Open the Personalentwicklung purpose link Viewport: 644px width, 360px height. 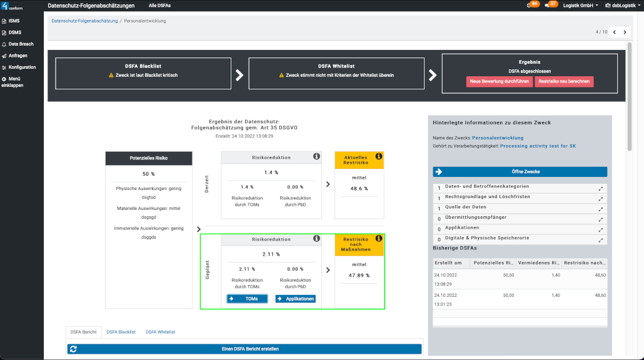click(x=498, y=137)
